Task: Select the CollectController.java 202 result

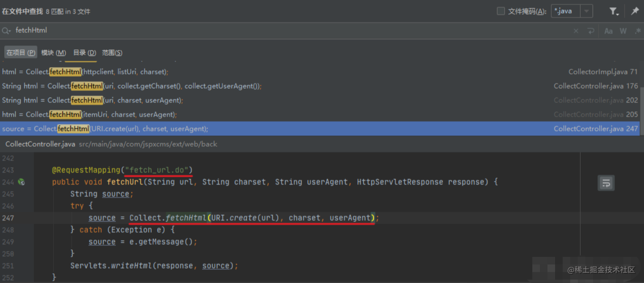Action: click(320, 100)
